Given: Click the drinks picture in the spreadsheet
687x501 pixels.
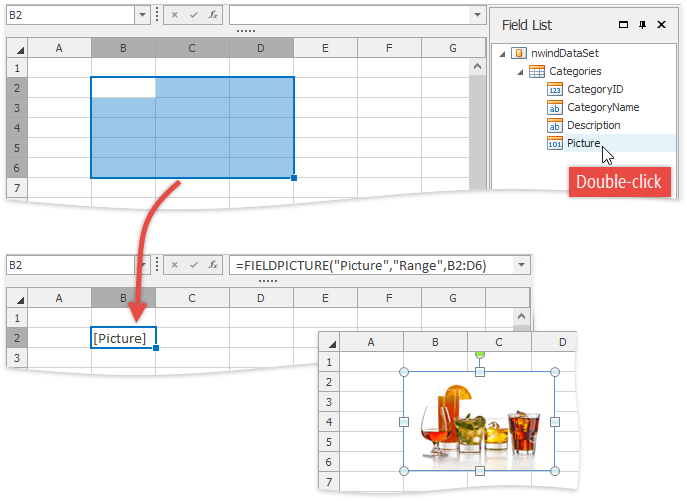Looking at the screenshot, I should click(479, 422).
